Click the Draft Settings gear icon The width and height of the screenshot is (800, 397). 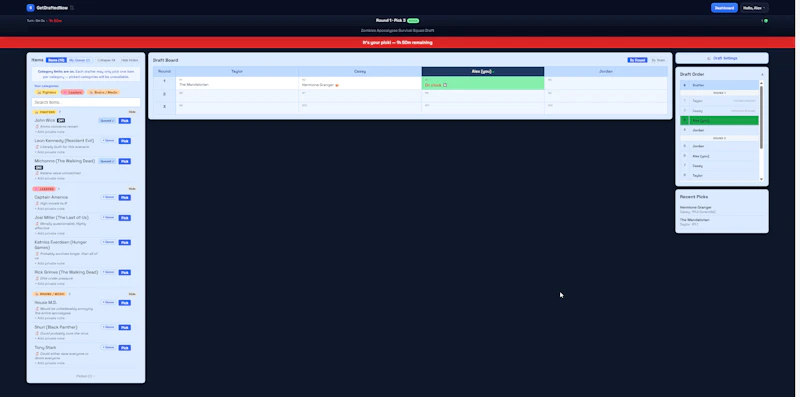coord(709,58)
